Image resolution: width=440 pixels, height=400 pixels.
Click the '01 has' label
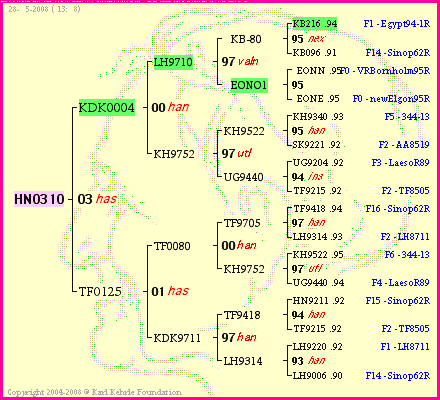[x=170, y=291]
